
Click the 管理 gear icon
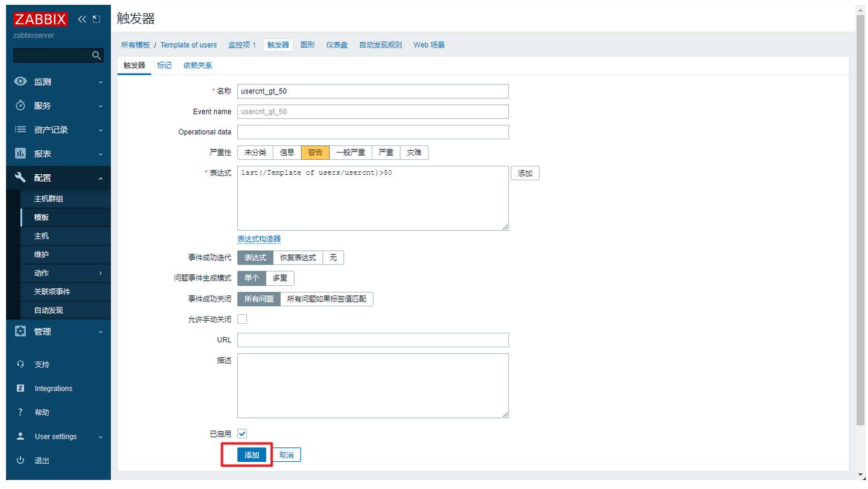coord(20,331)
